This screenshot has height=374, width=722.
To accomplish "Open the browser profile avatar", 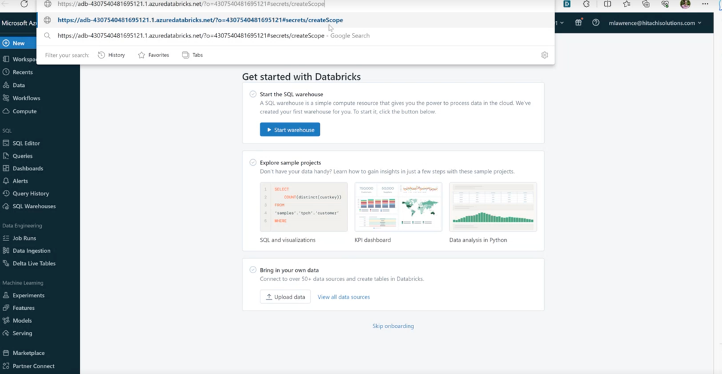I will (685, 4).
